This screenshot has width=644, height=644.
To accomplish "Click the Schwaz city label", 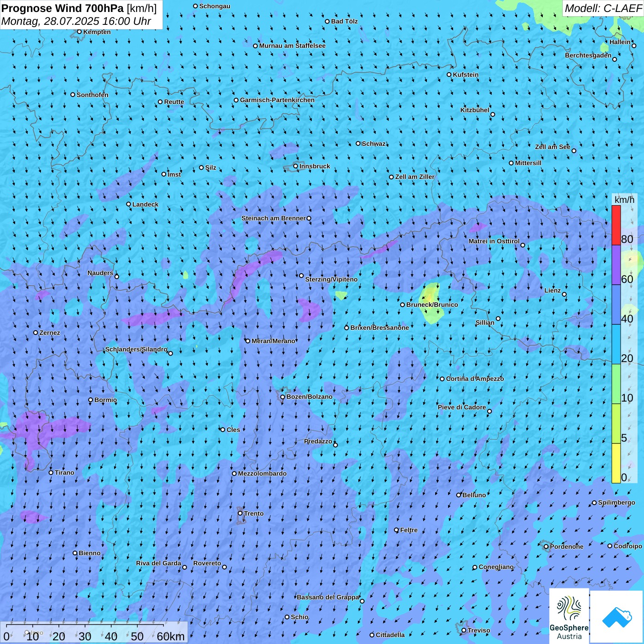I will (x=374, y=144).
